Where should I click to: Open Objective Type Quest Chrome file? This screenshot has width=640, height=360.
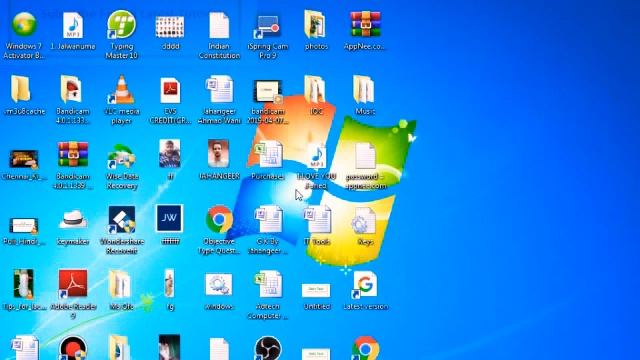219,220
